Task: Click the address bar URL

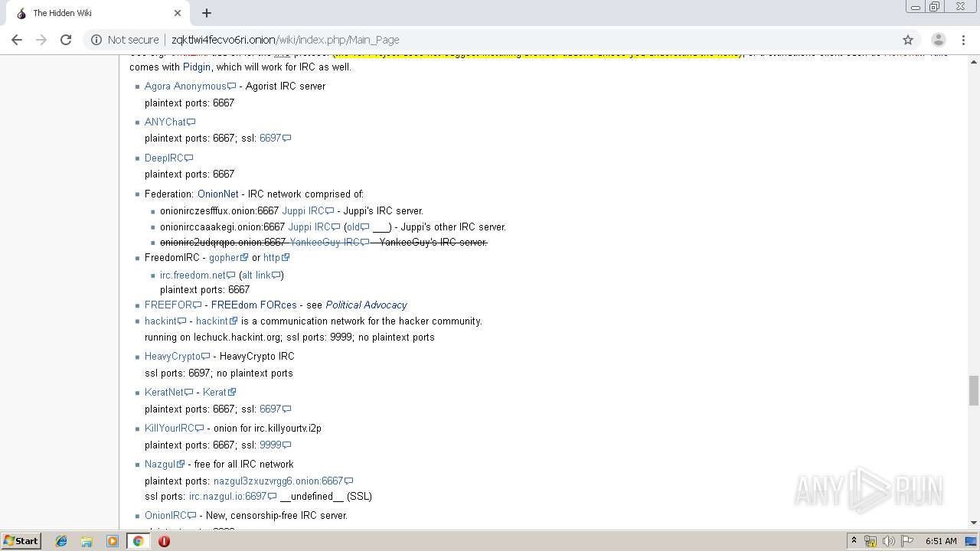Action: pyautogui.click(x=285, y=40)
